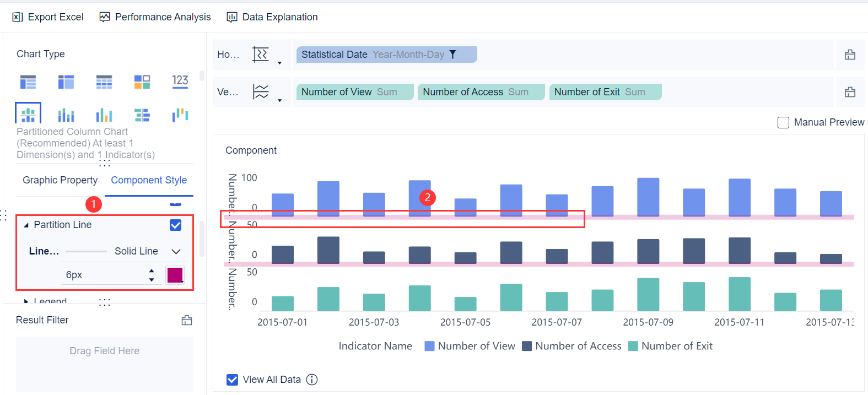Open the View All Data info icon
The image size is (868, 395).
(x=312, y=380)
